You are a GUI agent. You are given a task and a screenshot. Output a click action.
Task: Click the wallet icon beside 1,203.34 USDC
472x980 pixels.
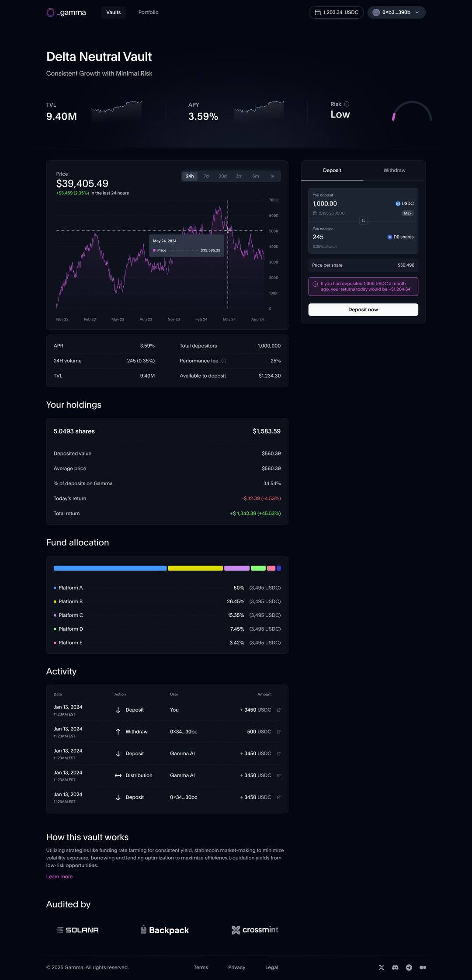[x=318, y=13]
